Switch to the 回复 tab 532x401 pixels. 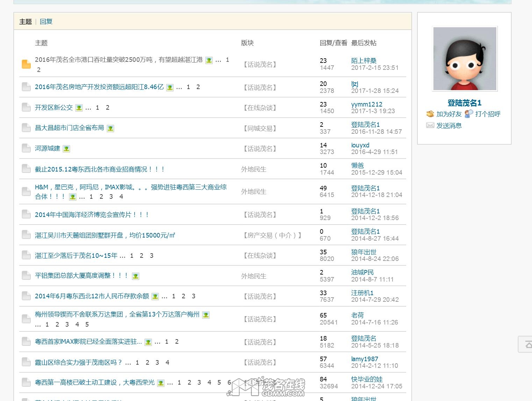46,22
